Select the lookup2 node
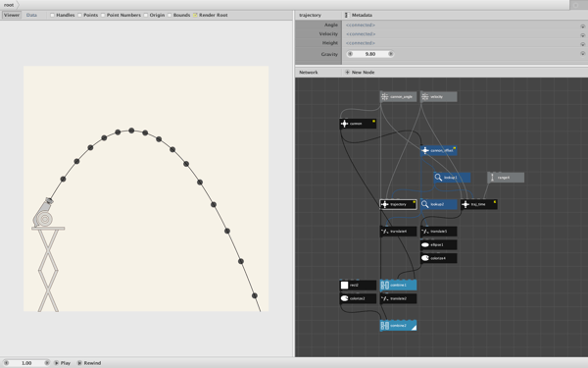 coord(439,204)
